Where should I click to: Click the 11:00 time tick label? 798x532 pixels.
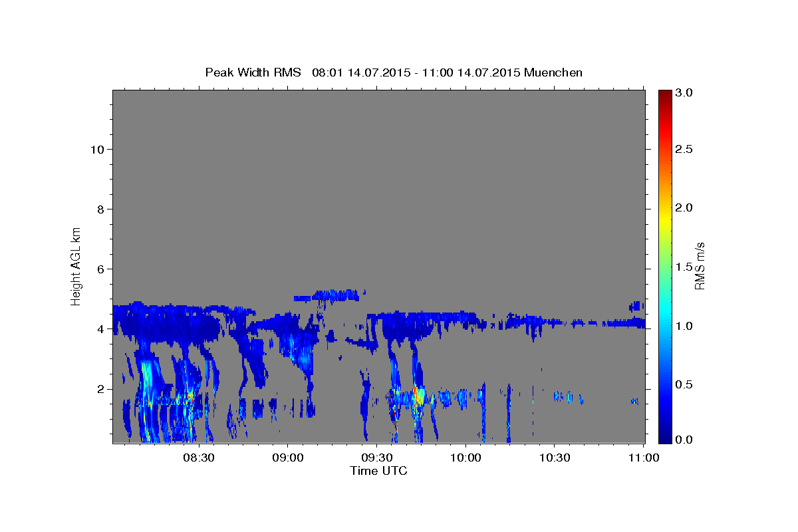[x=643, y=458]
